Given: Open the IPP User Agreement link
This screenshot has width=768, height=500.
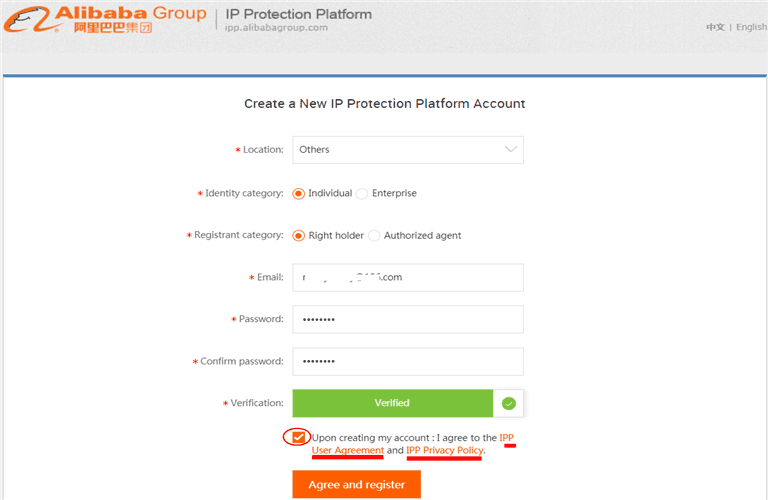Looking at the screenshot, I should tap(348, 451).
